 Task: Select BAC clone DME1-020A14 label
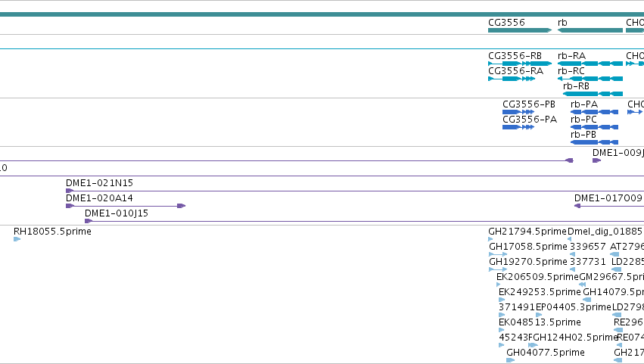coord(99,198)
